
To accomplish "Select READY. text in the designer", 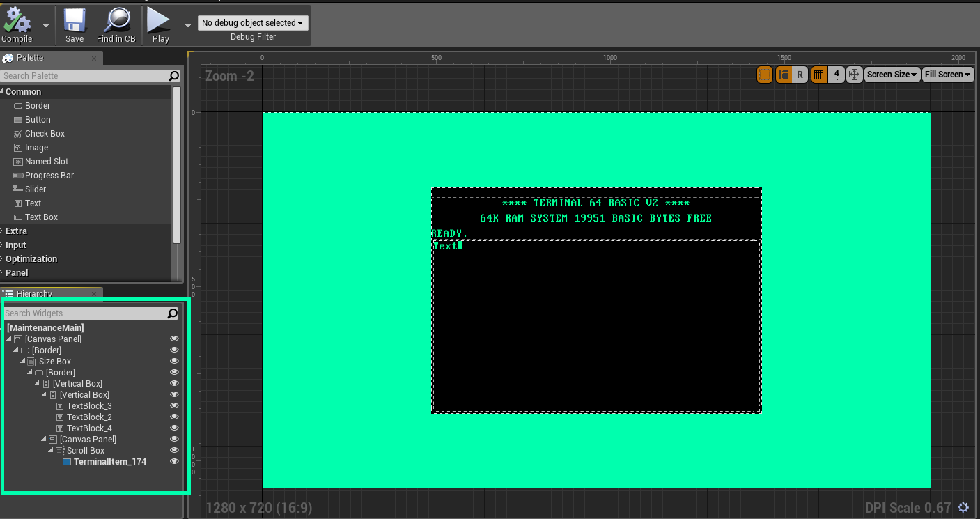I will (x=450, y=233).
